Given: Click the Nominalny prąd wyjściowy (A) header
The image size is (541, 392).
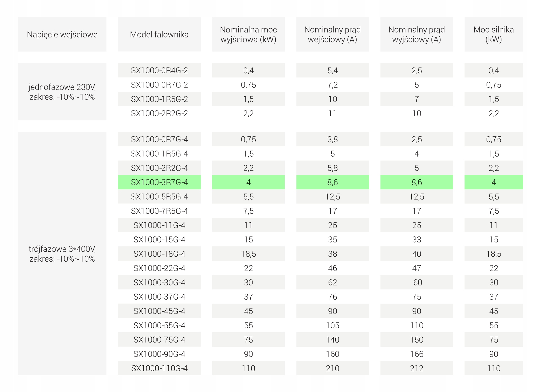Looking at the screenshot, I should click(417, 34).
